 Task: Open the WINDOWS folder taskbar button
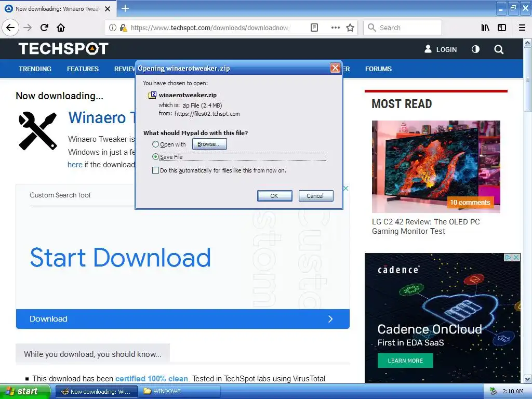[x=180, y=392]
